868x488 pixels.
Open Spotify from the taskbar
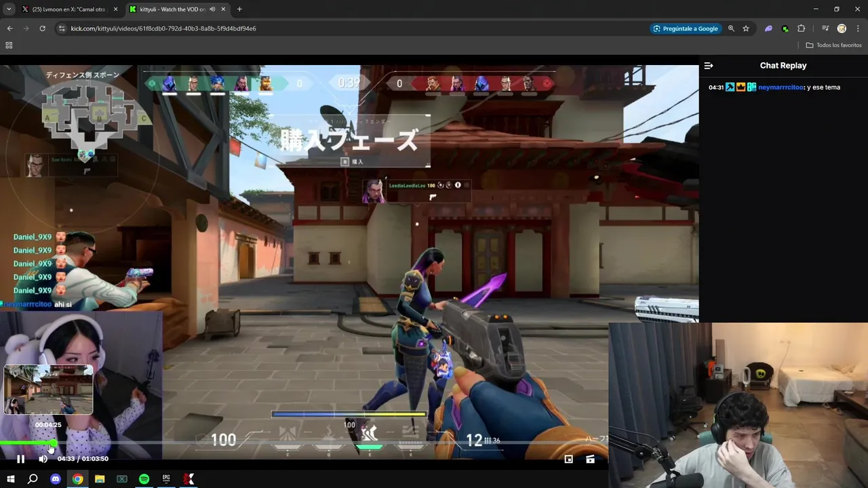pos(144,479)
